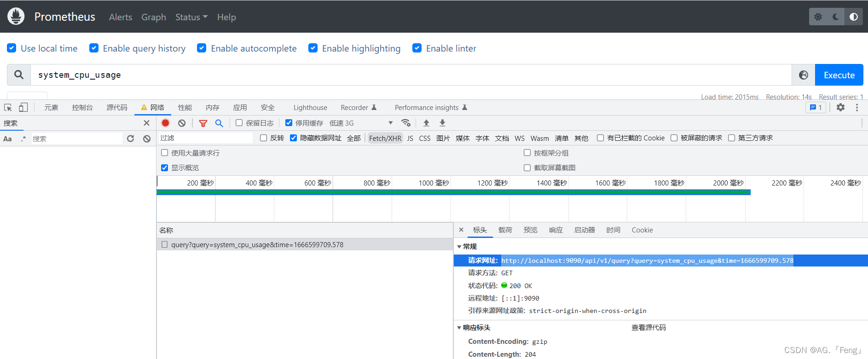The height and width of the screenshot is (359, 868).
Task: Open the metrics explorer globe icon
Action: pyautogui.click(x=803, y=75)
